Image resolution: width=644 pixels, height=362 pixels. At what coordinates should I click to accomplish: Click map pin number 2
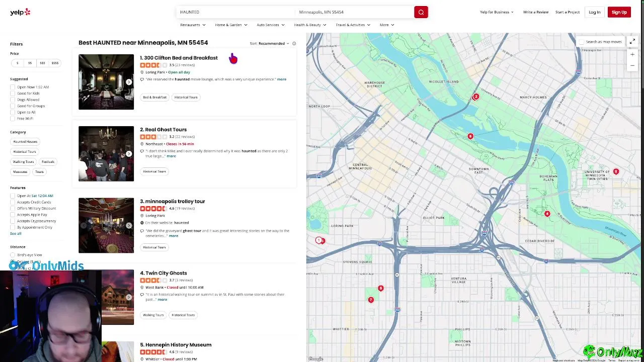click(475, 97)
